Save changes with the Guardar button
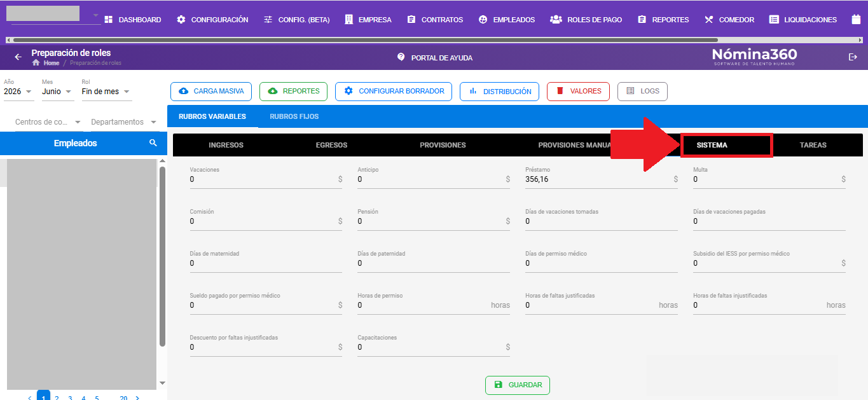Viewport: 868px width, 400px height. 518,385
